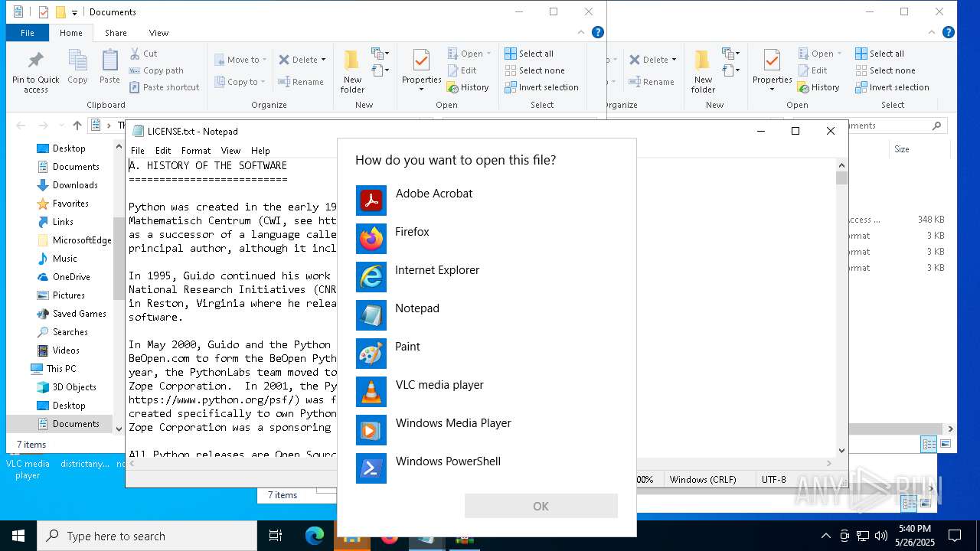This screenshot has height=551, width=980.
Task: Open the Notepad Format menu
Action: [196, 151]
